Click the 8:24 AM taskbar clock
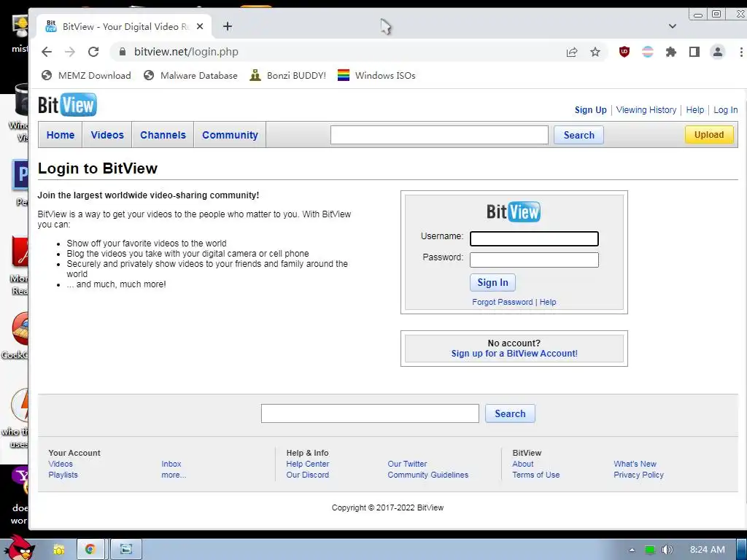This screenshot has height=560, width=747. pyautogui.click(x=708, y=550)
